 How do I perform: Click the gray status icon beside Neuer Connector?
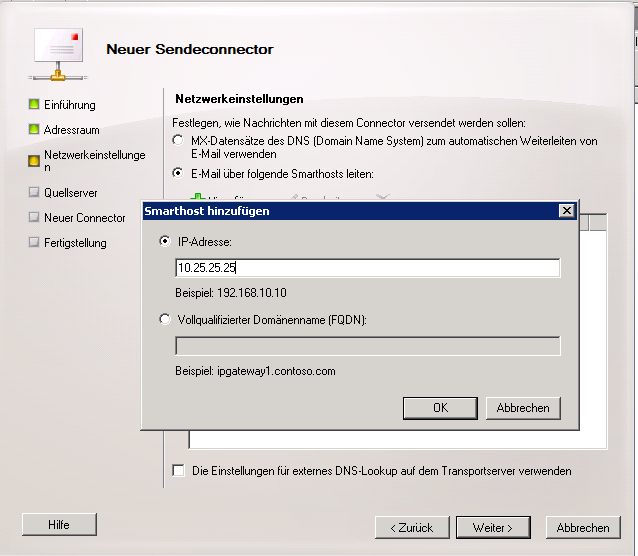tap(34, 217)
